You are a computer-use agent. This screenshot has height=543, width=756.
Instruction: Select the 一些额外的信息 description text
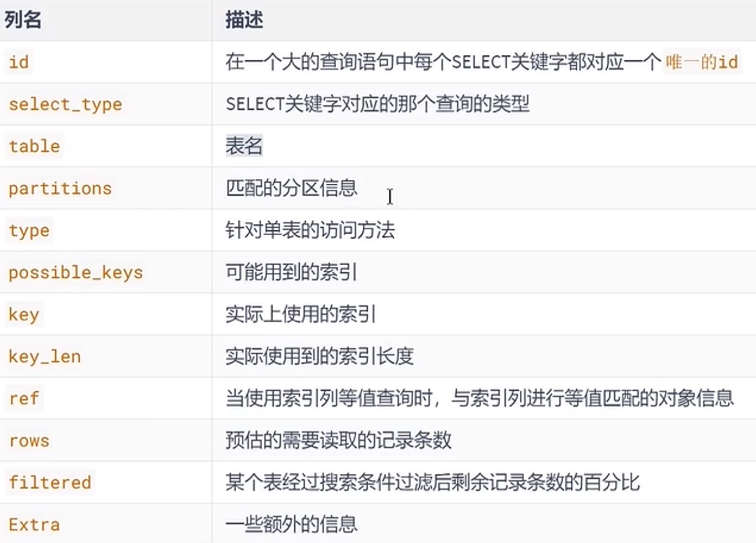pyautogui.click(x=291, y=524)
